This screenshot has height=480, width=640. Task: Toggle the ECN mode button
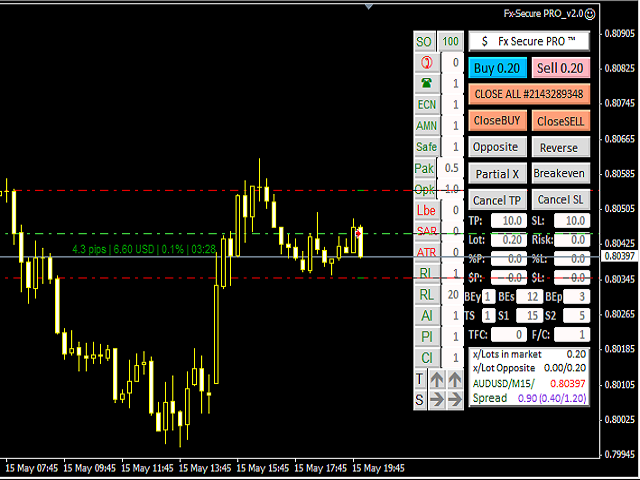click(x=427, y=105)
